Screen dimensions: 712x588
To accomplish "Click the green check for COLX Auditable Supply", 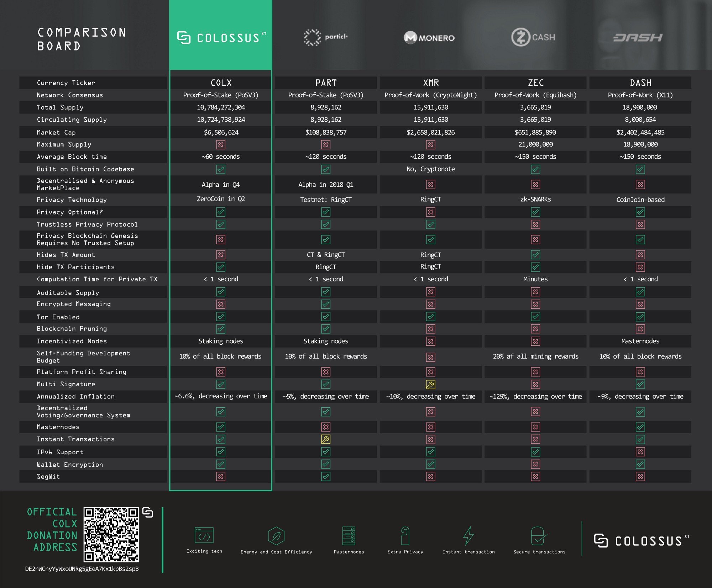I will 221,292.
